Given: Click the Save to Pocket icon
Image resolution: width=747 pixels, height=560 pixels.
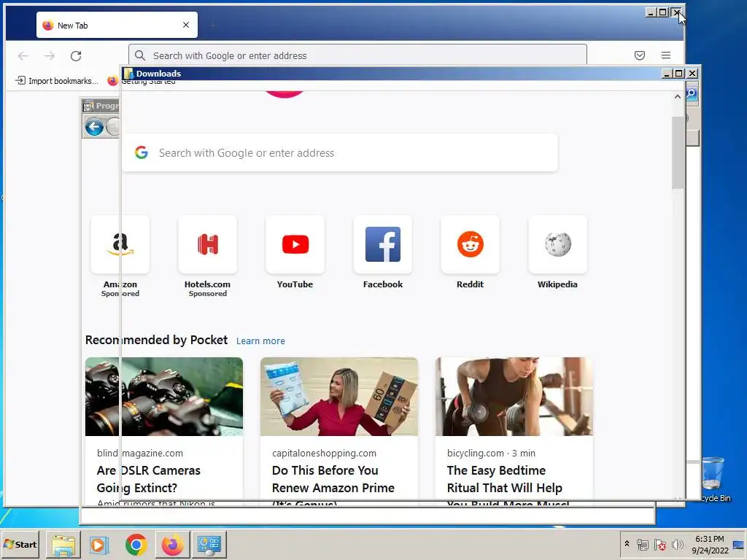Looking at the screenshot, I should (x=640, y=55).
